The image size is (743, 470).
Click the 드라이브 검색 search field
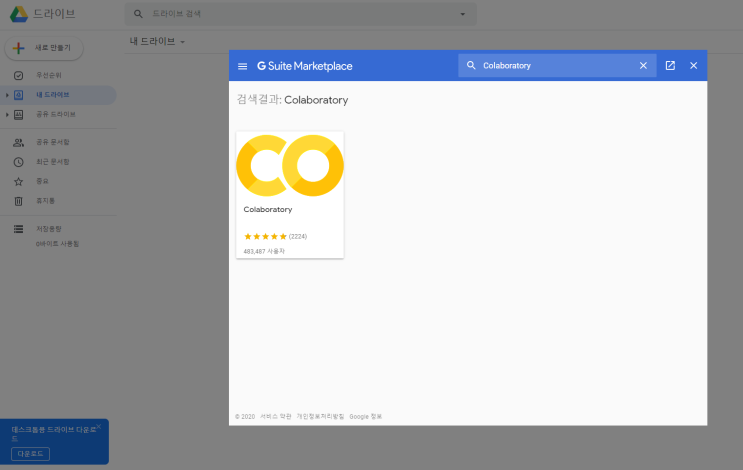pyautogui.click(x=300, y=14)
